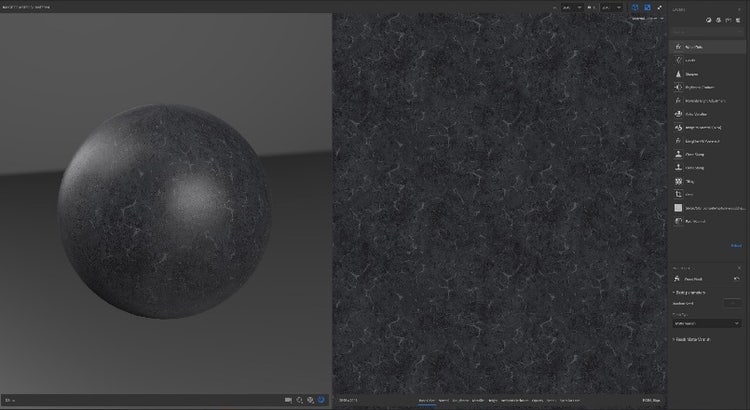Close the Layers panel
The image size is (750, 410).
click(739, 9)
